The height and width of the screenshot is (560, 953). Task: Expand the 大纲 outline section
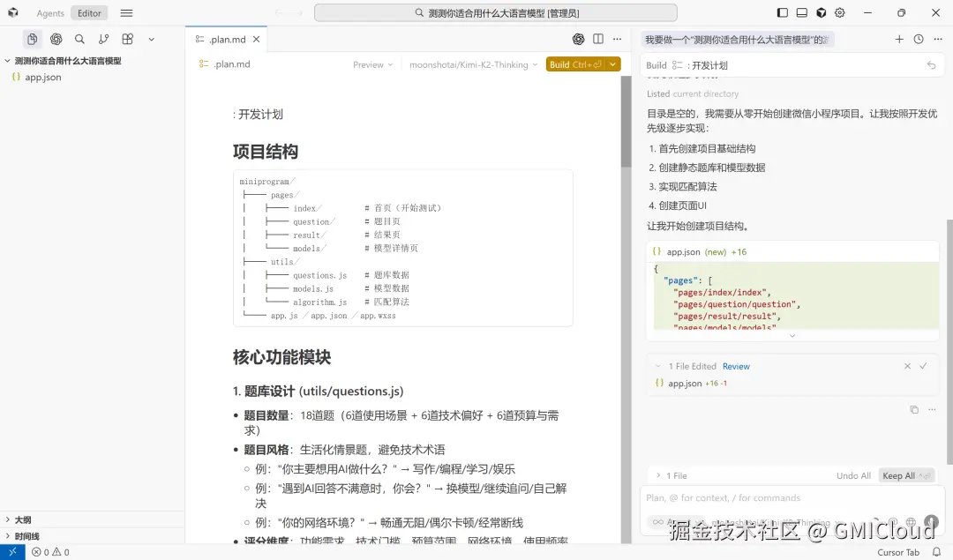pos(22,520)
